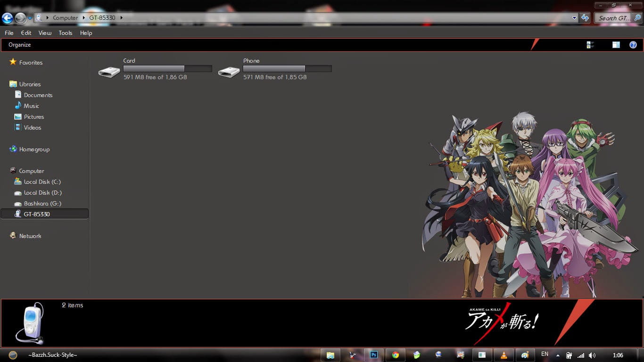Expand the arrow after GT-B5330 in the address bar
The image size is (644, 362).
(121, 18)
